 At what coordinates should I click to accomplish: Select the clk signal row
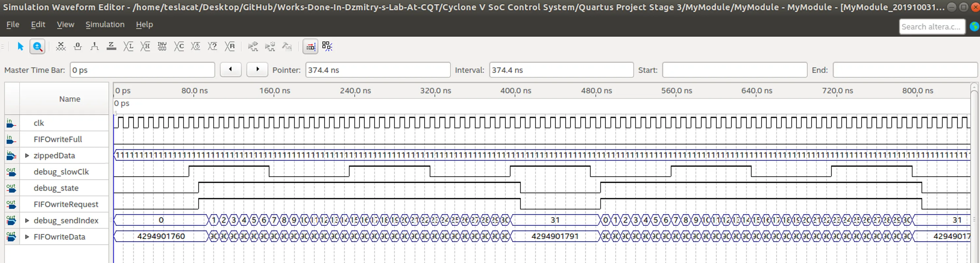coord(57,123)
